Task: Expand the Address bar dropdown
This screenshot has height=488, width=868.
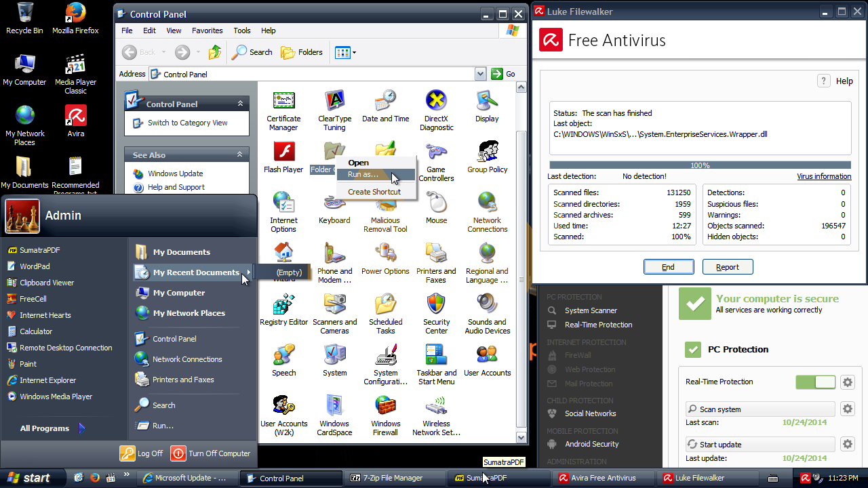Action: (x=481, y=74)
